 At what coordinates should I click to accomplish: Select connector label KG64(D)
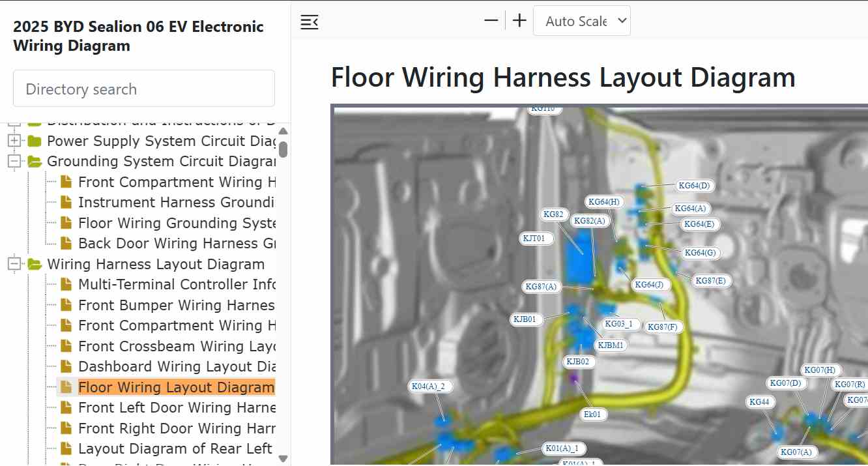(x=694, y=186)
